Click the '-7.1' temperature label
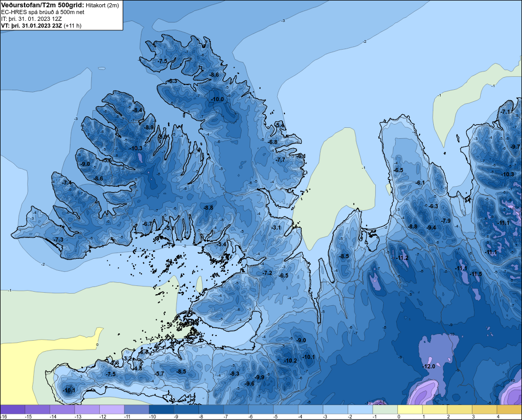 505,112
